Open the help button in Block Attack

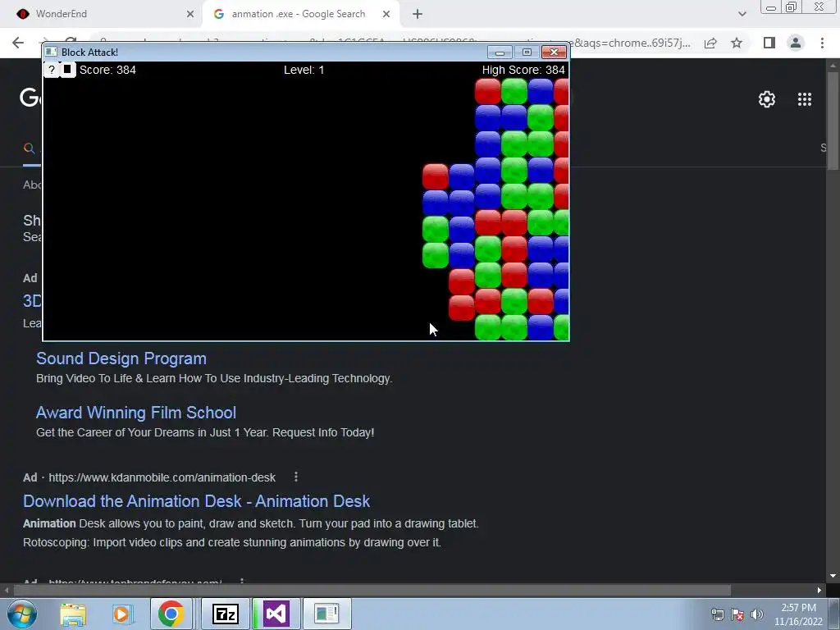[52, 70]
